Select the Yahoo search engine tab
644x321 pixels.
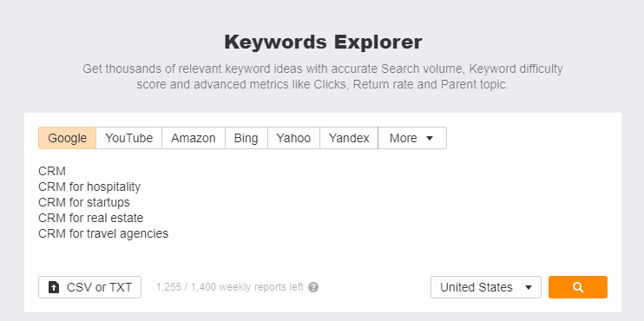tap(293, 138)
